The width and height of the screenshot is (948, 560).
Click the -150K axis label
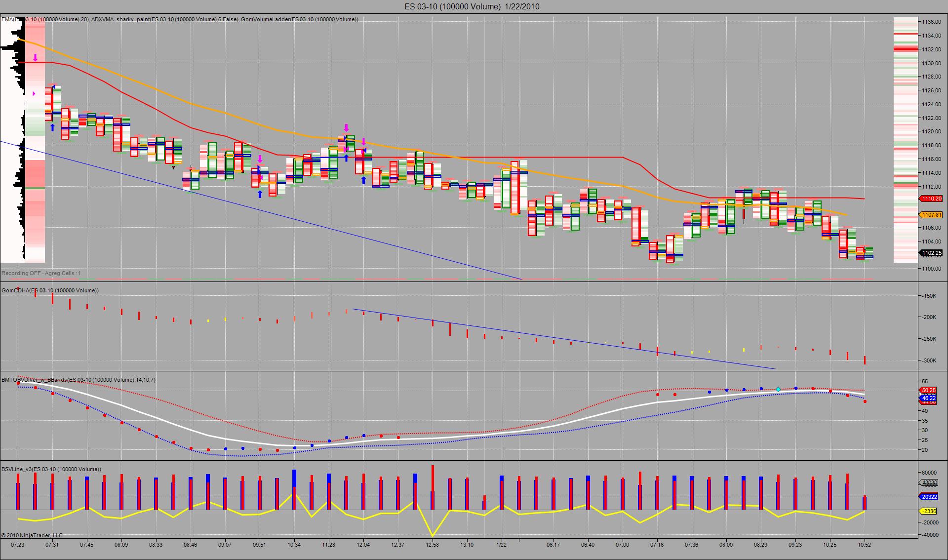click(929, 296)
